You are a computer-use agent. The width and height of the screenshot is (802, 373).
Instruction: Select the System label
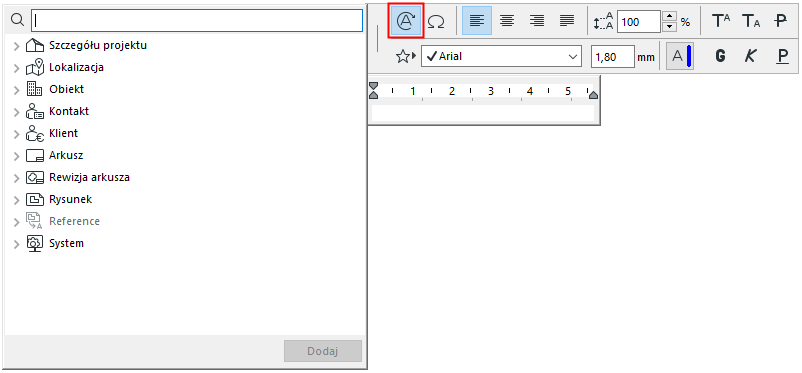click(x=66, y=244)
